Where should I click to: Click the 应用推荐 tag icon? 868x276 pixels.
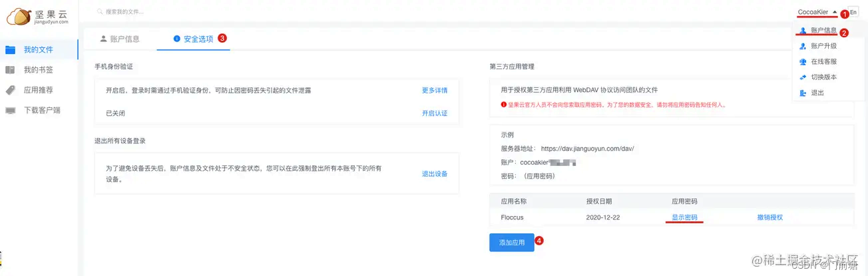click(11, 90)
